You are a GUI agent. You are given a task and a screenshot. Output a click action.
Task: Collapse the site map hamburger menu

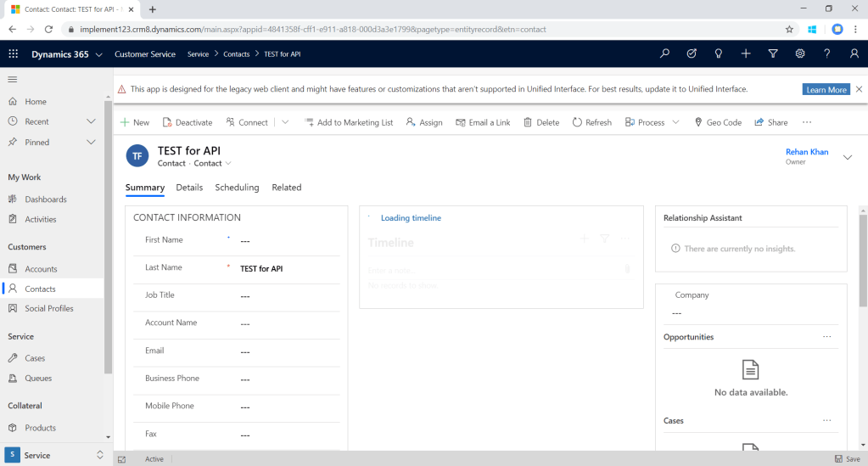click(x=13, y=79)
